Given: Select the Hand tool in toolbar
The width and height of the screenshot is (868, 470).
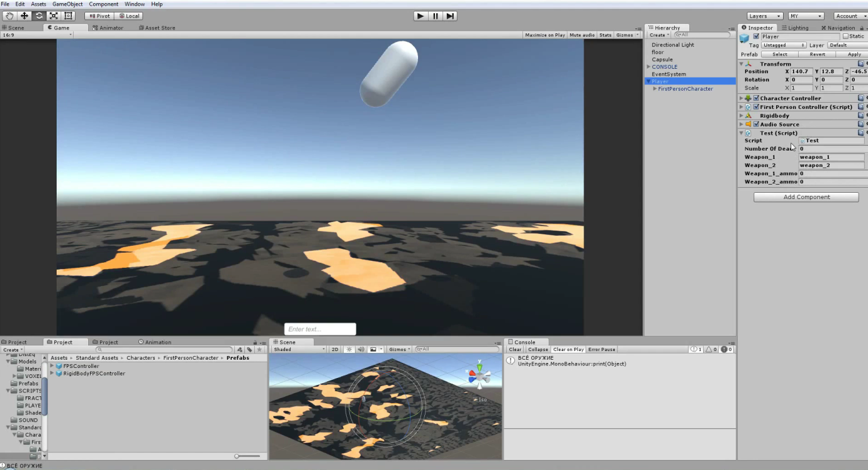Looking at the screenshot, I should (x=9, y=16).
